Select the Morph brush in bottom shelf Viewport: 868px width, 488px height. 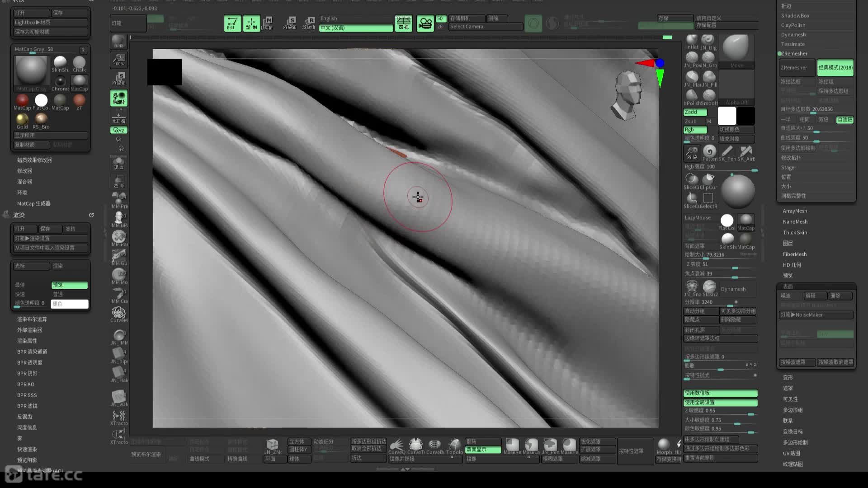[x=664, y=446]
